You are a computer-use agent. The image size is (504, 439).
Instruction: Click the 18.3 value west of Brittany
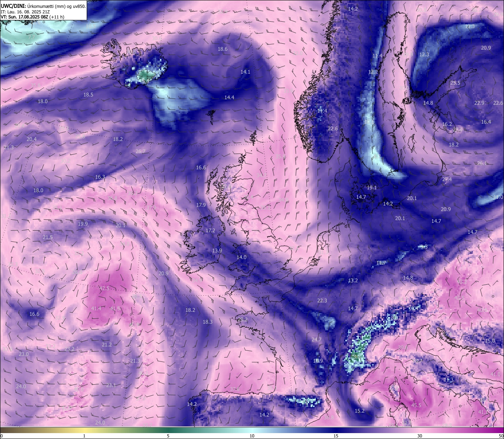[208, 322]
